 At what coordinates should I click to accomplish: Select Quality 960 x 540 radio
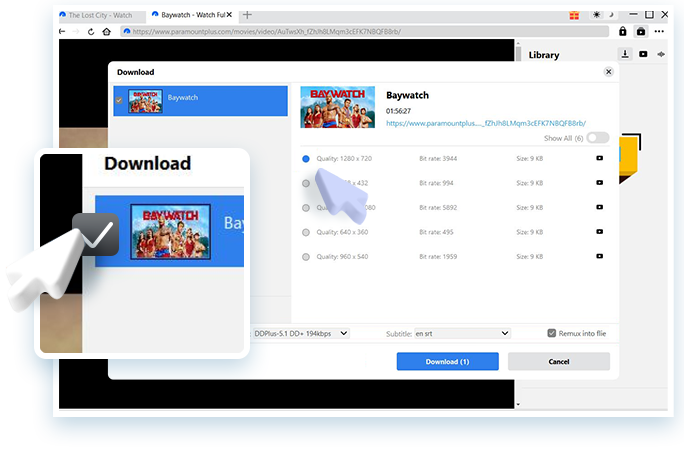pyautogui.click(x=306, y=257)
